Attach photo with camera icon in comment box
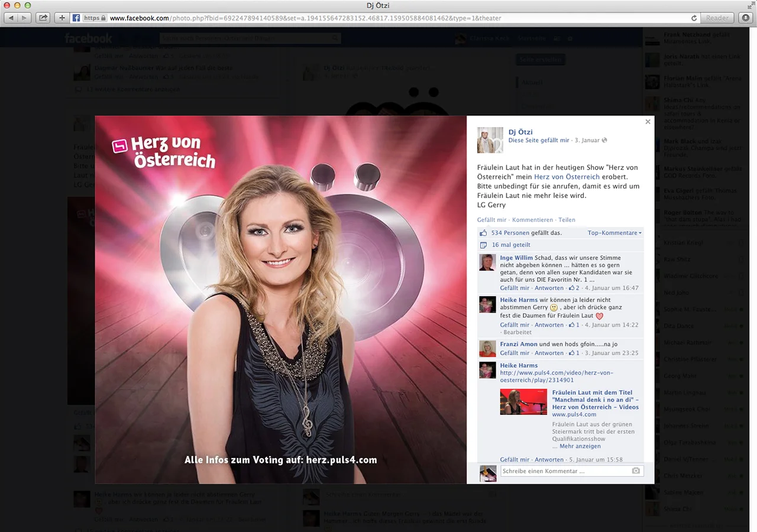 click(636, 471)
